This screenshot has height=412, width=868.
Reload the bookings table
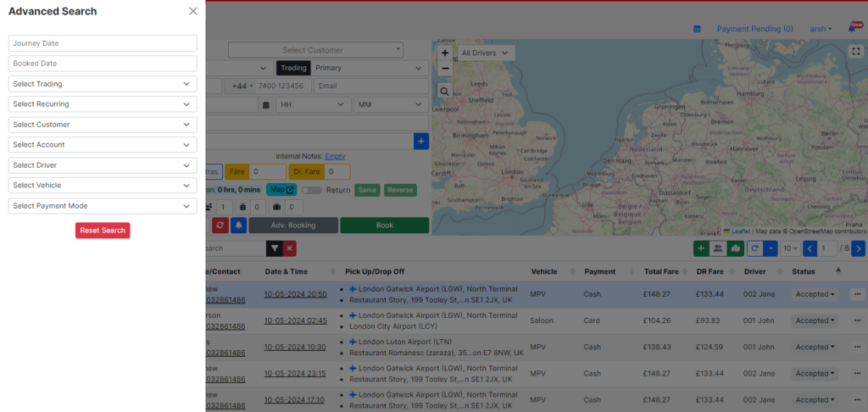[755, 248]
